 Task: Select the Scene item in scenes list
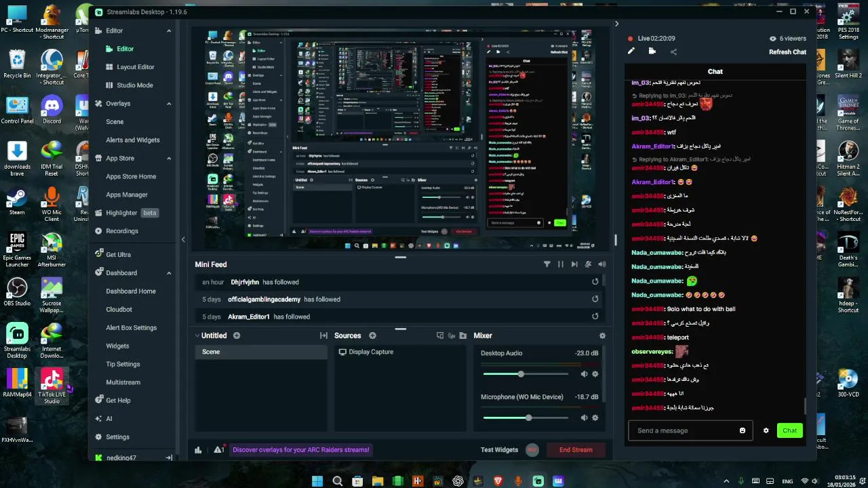click(x=261, y=352)
